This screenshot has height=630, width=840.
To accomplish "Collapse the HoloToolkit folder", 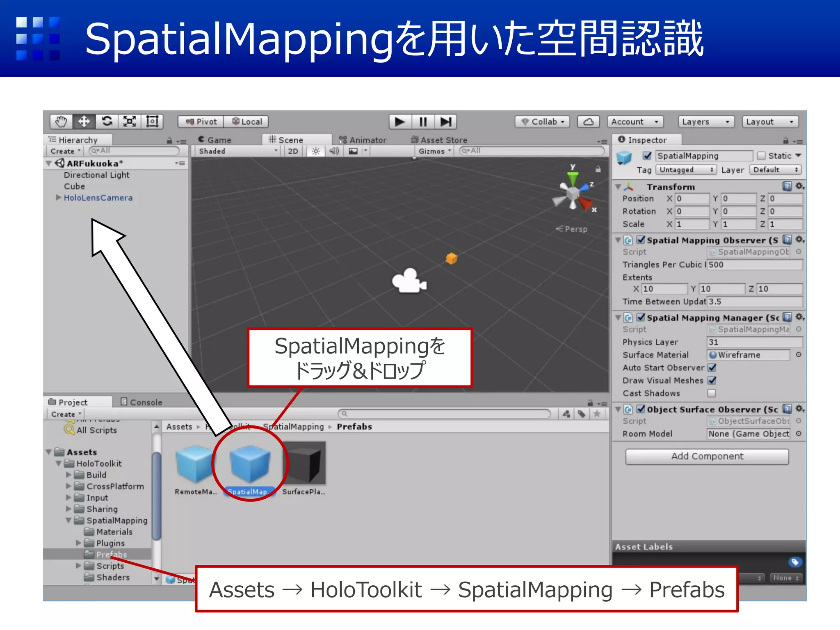I will (x=59, y=463).
